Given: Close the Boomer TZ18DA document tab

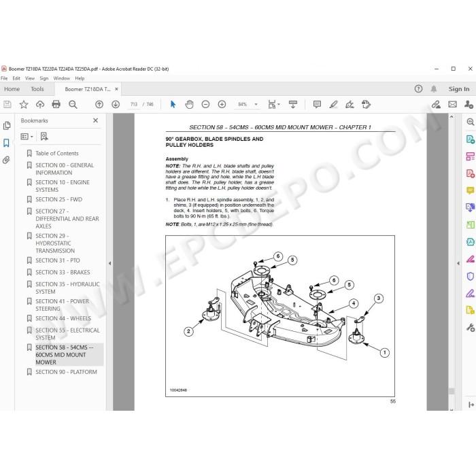Looking at the screenshot, I should (116, 89).
